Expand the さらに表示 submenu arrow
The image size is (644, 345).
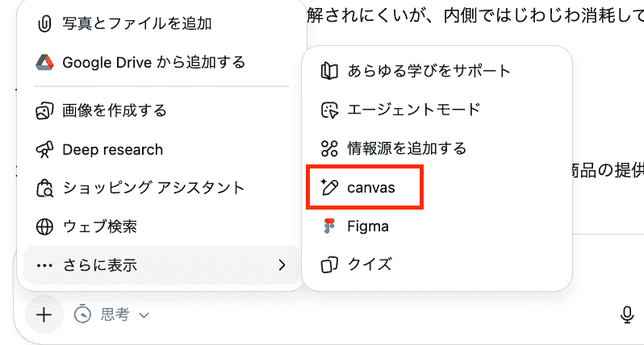tap(281, 264)
